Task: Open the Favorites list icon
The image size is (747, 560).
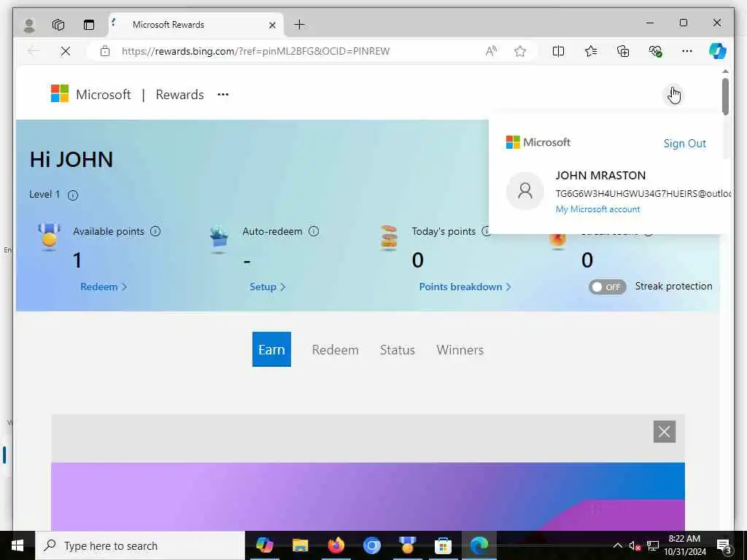Action: 591,51
